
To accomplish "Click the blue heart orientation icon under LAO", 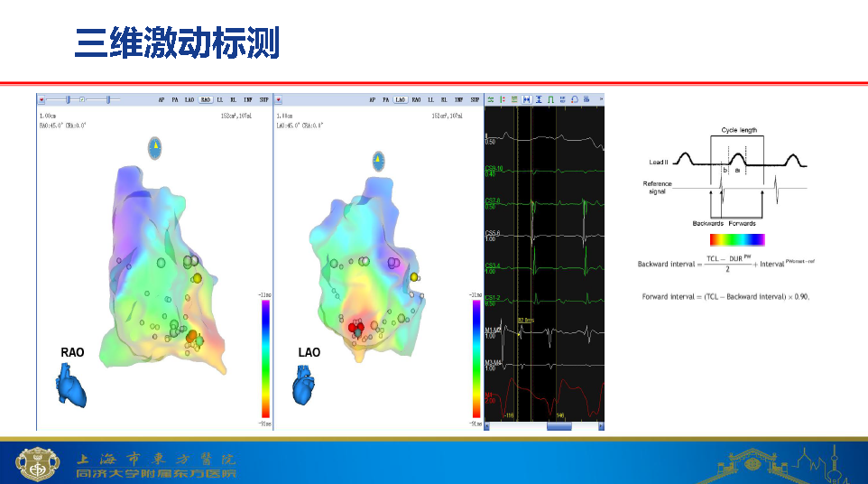I will pyautogui.click(x=304, y=386).
